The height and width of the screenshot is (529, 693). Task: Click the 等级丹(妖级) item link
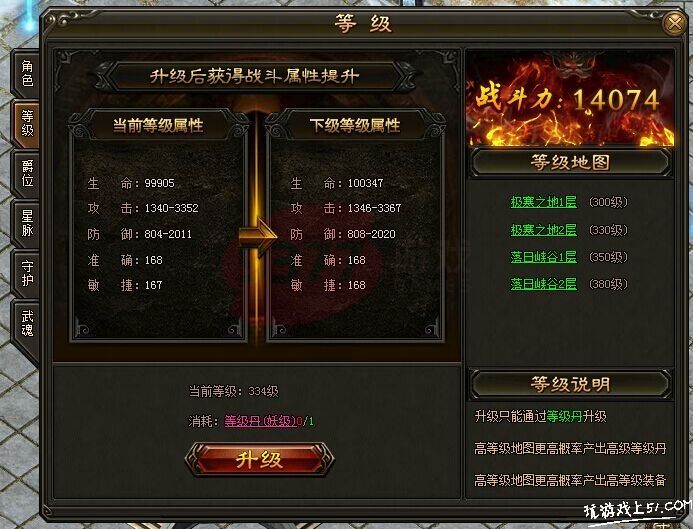click(x=260, y=421)
